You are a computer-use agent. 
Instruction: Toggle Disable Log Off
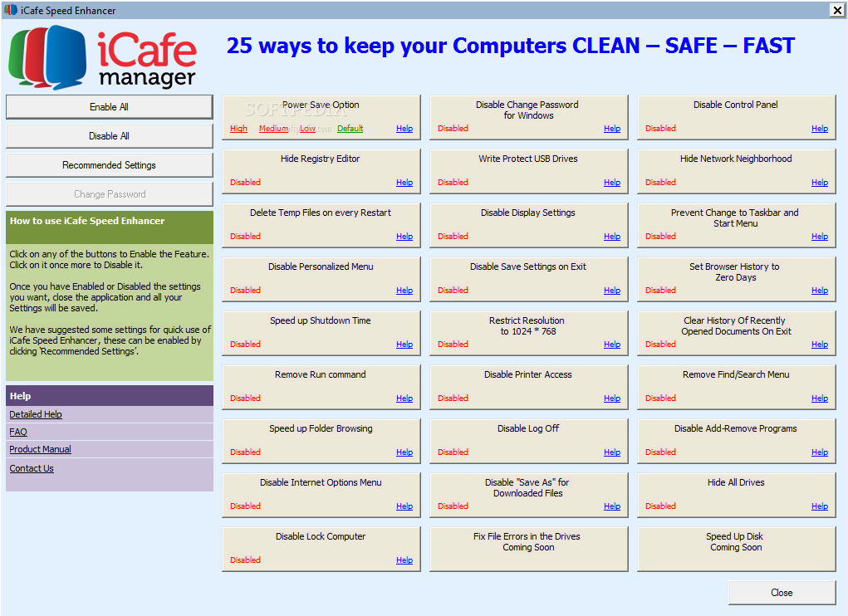tap(529, 442)
